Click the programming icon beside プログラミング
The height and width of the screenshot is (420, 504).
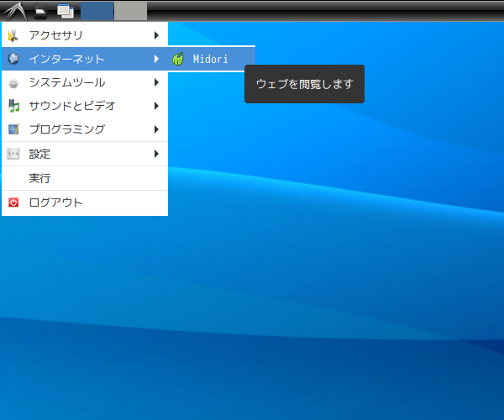(13, 129)
